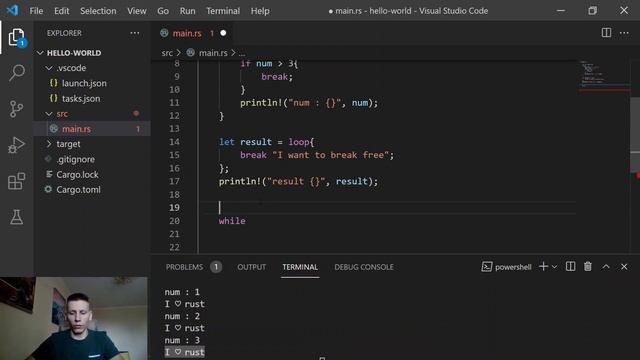Open the Run menu

[x=187, y=11]
